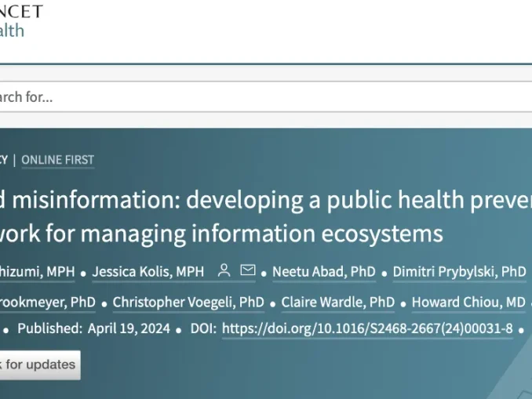The height and width of the screenshot is (399, 532).
Task: Click into the search field
Action: pos(235,97)
